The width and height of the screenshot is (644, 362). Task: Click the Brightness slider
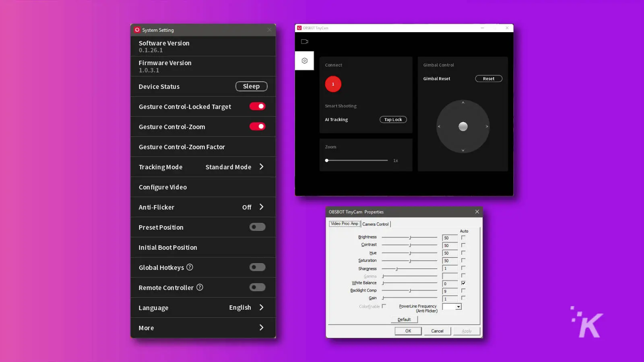click(409, 237)
